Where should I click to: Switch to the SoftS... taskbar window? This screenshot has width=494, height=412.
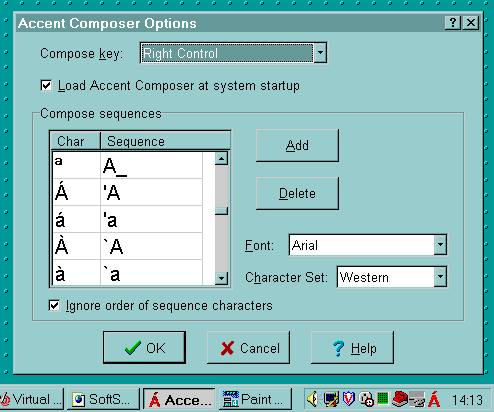pos(103,399)
